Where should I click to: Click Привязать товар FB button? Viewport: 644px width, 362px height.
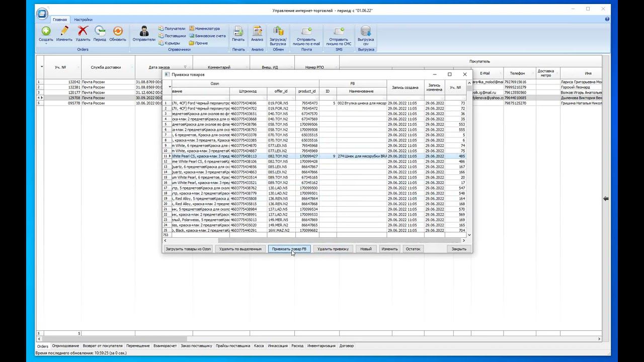pos(289,249)
